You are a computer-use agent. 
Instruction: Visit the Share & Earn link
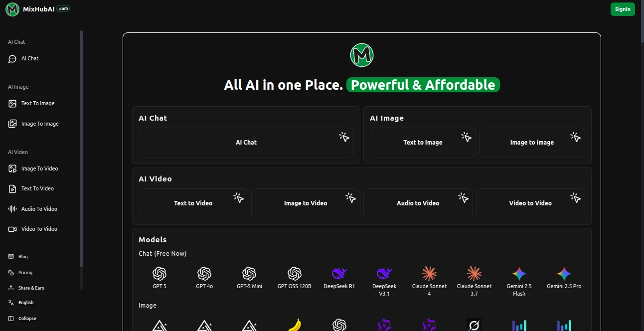click(31, 288)
